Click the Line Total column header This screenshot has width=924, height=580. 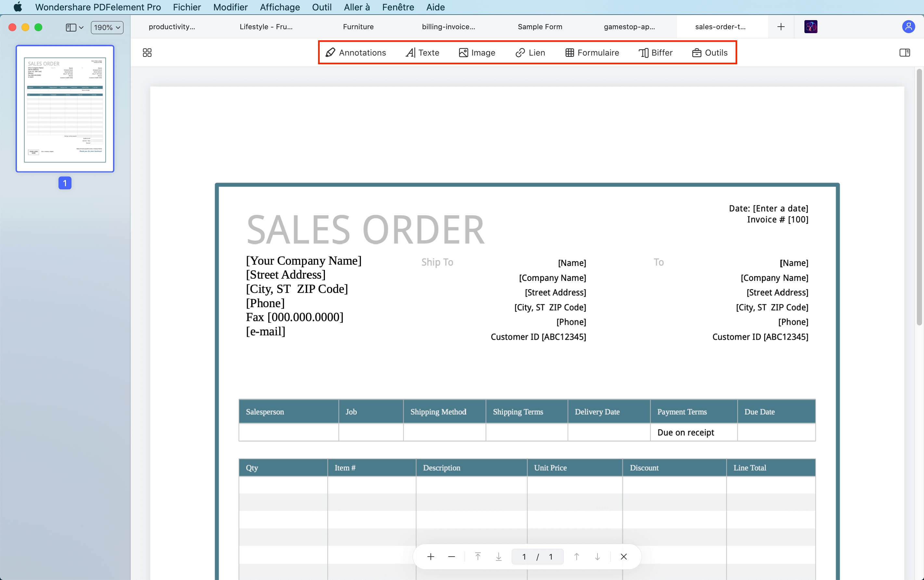[771, 468]
